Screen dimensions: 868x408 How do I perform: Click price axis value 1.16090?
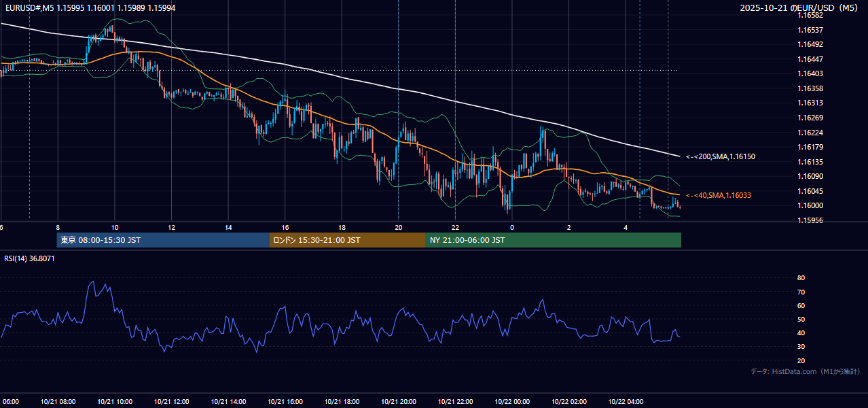(x=810, y=176)
